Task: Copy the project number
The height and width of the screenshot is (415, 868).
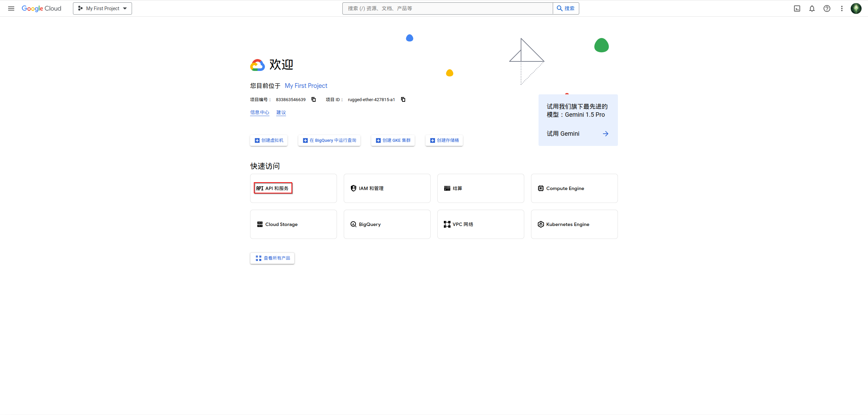Action: click(314, 99)
